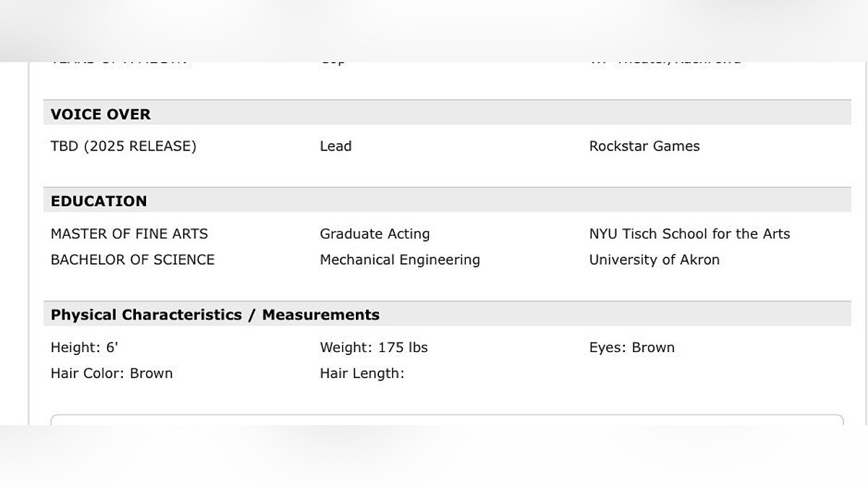Click the EDUCATION section header
Viewport: 868px width, 488px height.
point(98,201)
